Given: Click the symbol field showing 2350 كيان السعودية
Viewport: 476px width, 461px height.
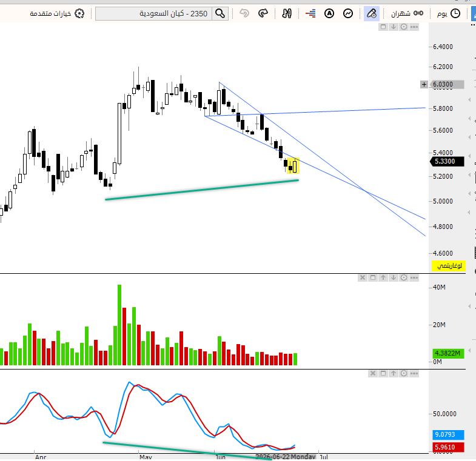Looking at the screenshot, I should click(154, 14).
